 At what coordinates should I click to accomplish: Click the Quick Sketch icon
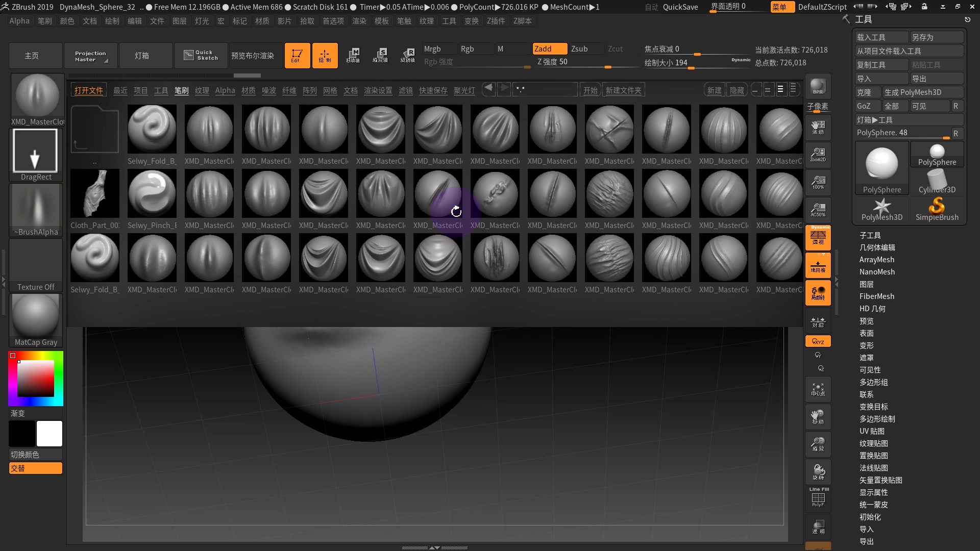[x=201, y=55]
